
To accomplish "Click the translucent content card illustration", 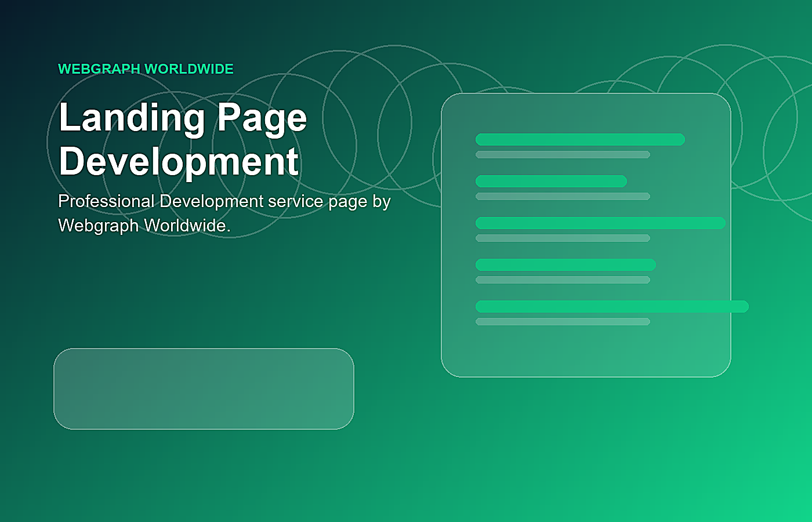I will (x=586, y=235).
